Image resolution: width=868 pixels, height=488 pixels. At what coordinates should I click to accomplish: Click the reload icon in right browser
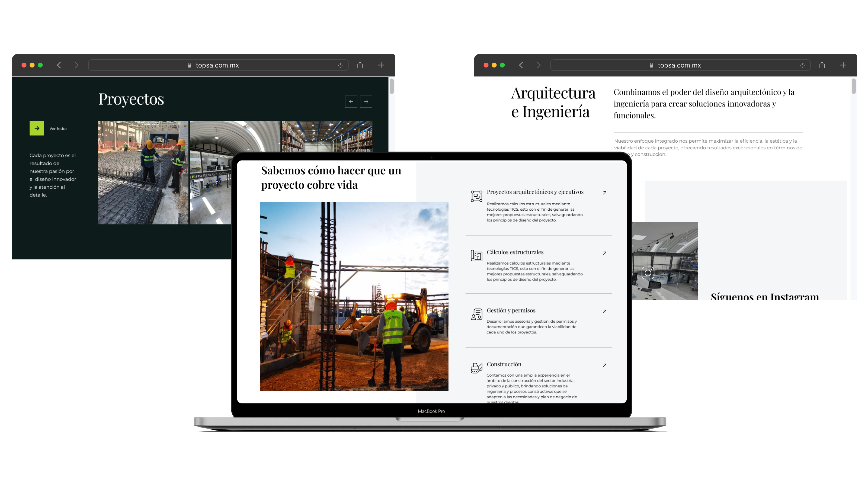[x=802, y=65]
